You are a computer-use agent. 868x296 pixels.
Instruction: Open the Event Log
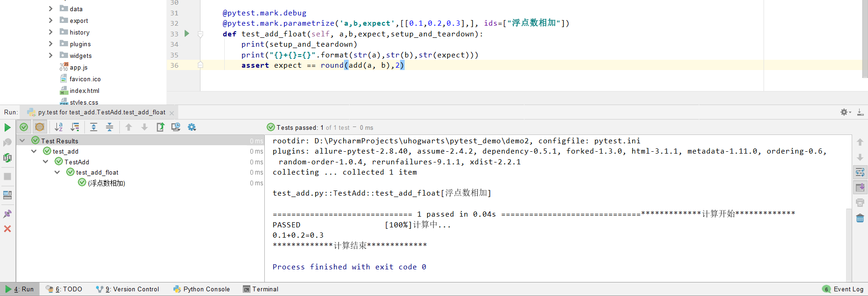point(843,289)
